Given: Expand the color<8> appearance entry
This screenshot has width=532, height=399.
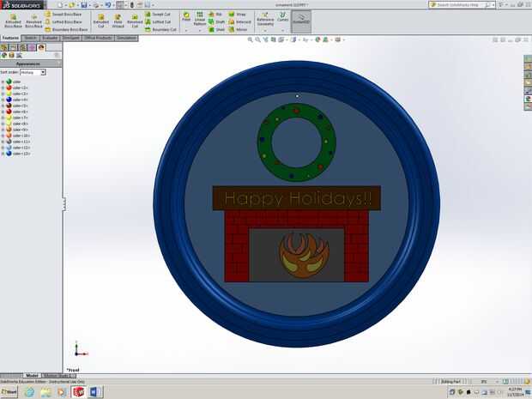Looking at the screenshot, I should (3, 124).
